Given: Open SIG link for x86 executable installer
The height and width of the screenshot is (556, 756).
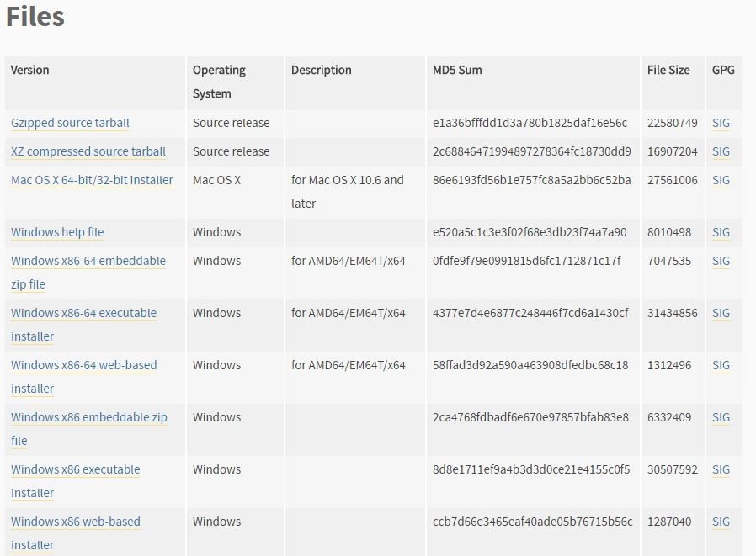Looking at the screenshot, I should click(x=721, y=469).
